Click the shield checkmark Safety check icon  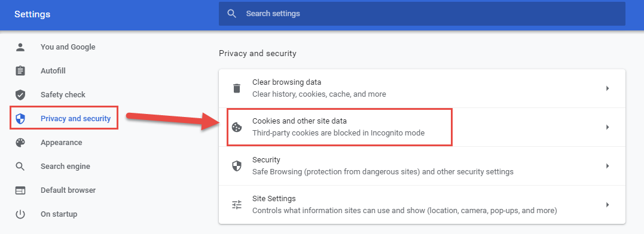point(20,95)
